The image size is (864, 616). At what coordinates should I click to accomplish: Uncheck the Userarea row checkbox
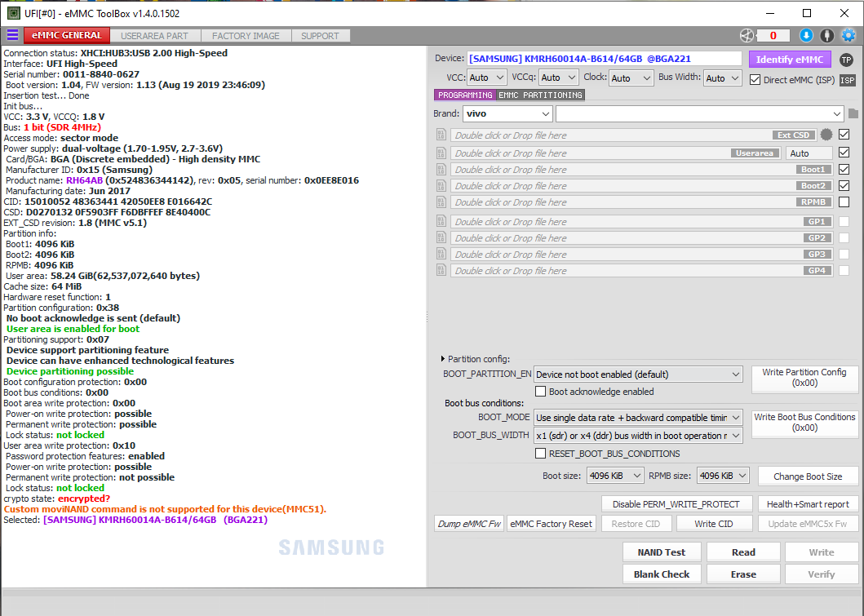[x=844, y=152]
